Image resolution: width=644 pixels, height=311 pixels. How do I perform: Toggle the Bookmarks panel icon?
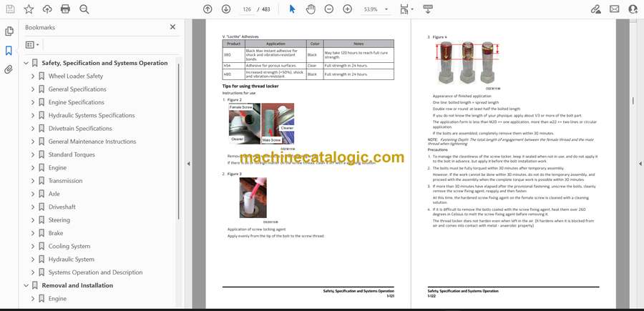[x=9, y=51]
